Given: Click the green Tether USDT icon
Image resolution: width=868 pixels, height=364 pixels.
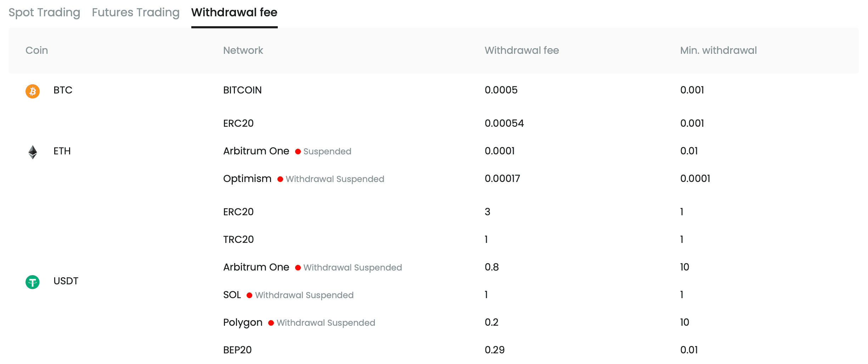Looking at the screenshot, I should [x=33, y=282].
